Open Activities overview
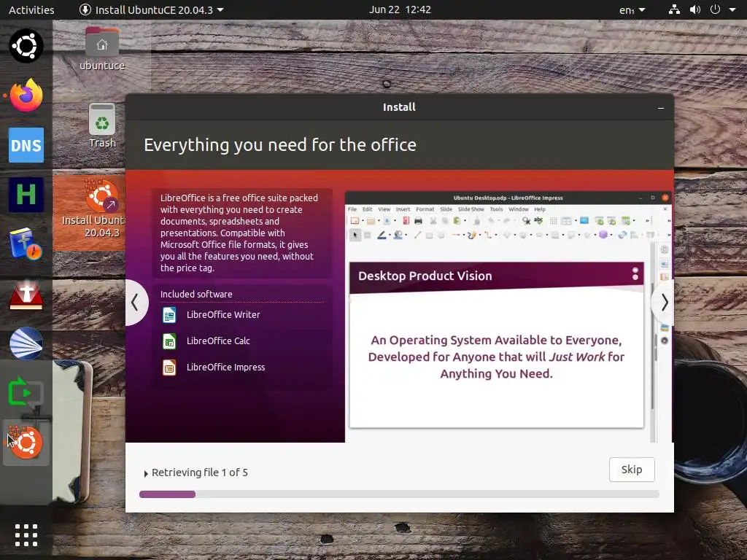The height and width of the screenshot is (560, 747). (x=31, y=9)
